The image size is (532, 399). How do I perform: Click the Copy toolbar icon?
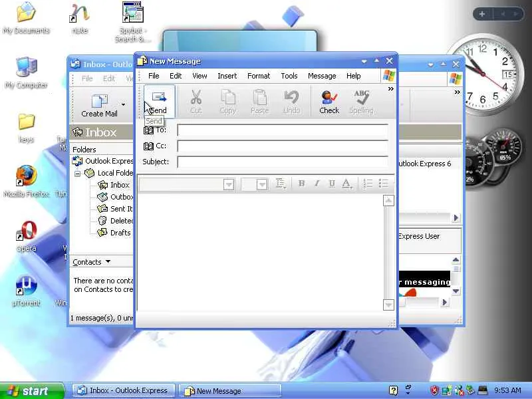[x=228, y=97]
